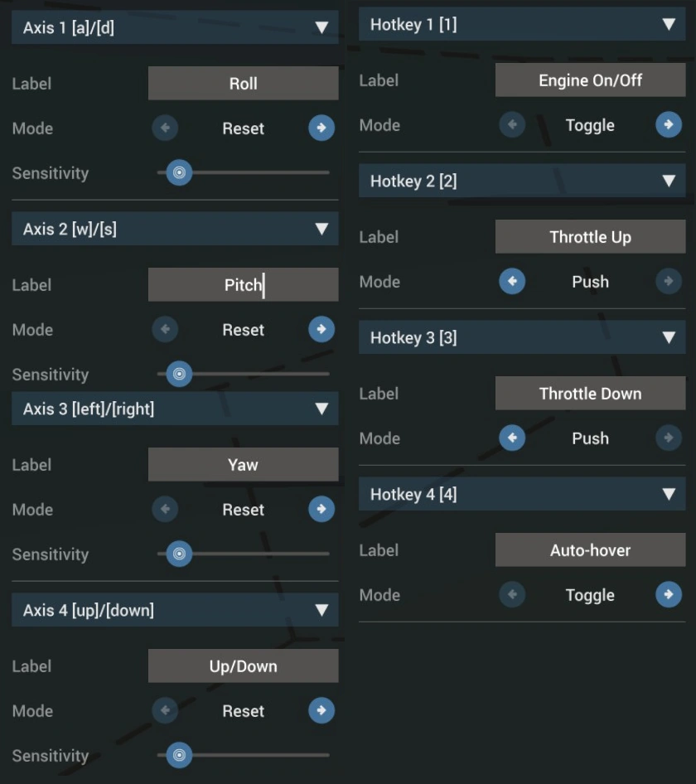This screenshot has height=784, width=696.
Task: Click the Throttle Down label field
Action: click(590, 394)
